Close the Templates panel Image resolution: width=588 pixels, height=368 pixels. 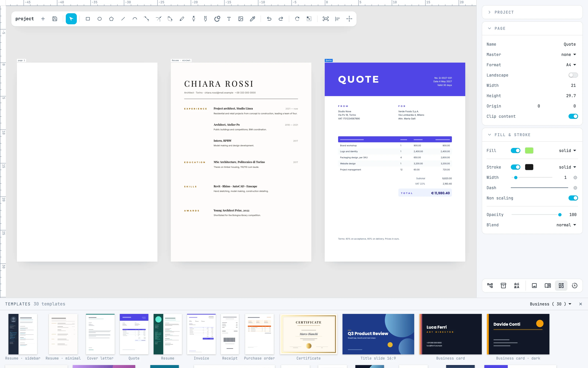[x=580, y=304]
